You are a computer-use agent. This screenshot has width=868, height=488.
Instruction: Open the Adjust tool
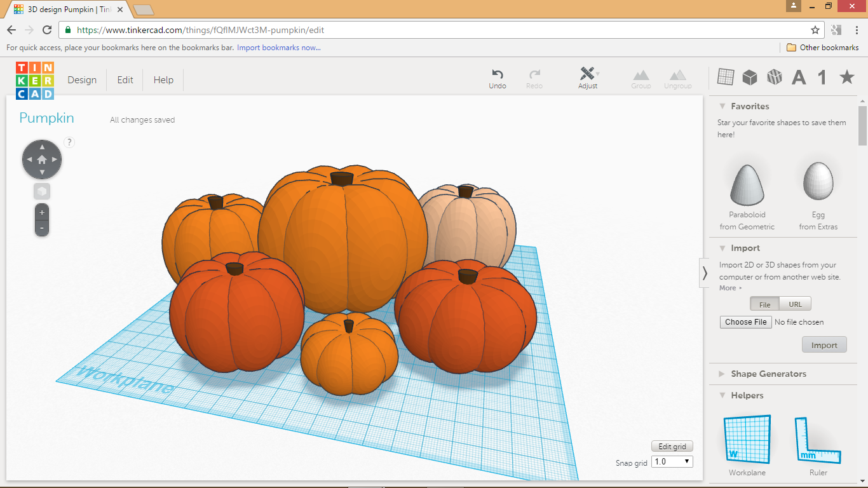(x=588, y=77)
